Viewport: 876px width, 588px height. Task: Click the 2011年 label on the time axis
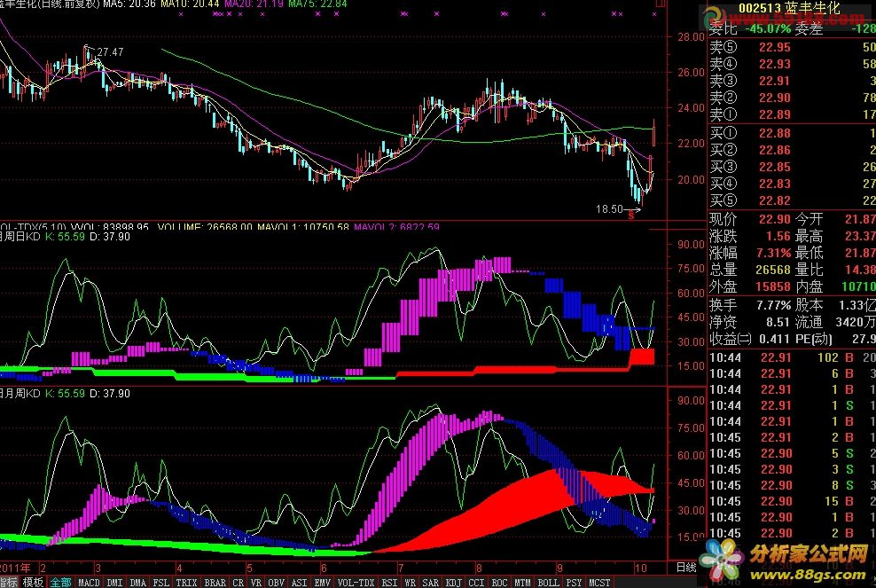tap(15, 568)
